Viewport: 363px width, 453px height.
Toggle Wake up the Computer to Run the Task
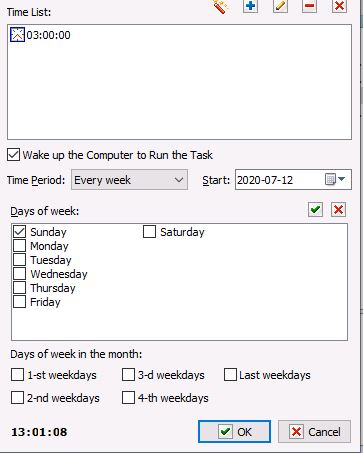13,155
